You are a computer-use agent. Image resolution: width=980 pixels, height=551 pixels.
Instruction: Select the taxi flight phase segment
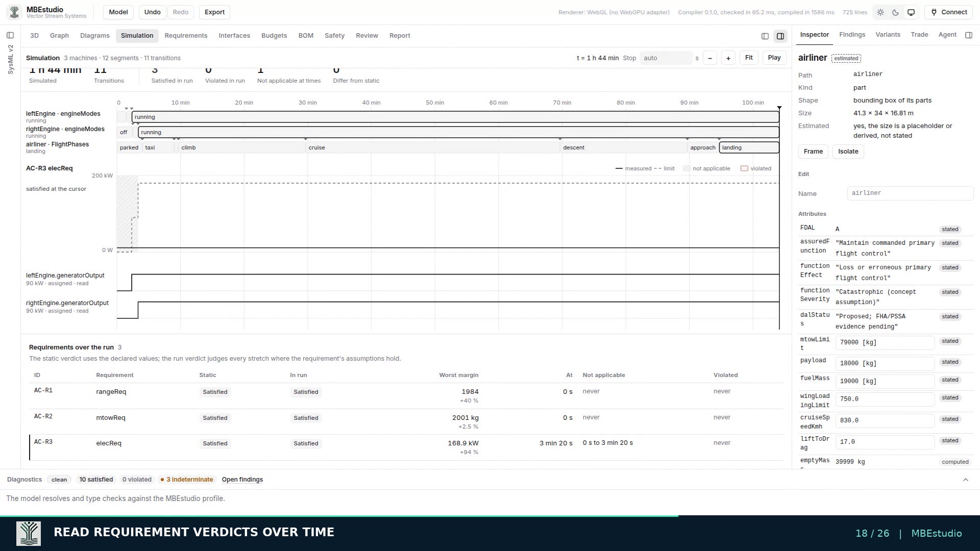click(x=158, y=147)
